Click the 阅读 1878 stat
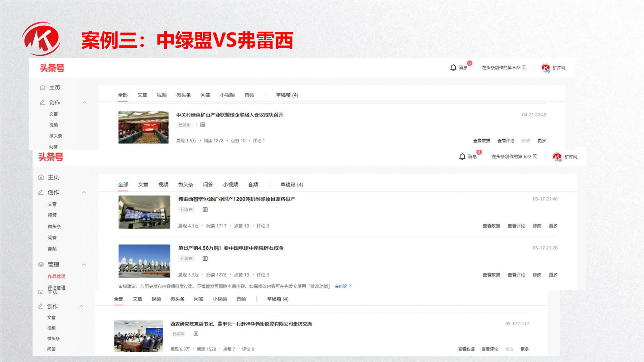The width and height of the screenshot is (644, 362). point(213,141)
